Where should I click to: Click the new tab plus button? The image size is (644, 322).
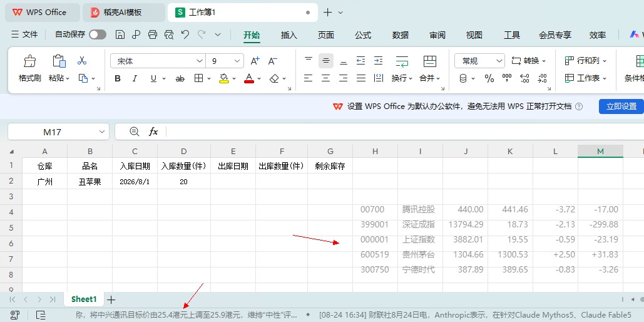click(327, 13)
